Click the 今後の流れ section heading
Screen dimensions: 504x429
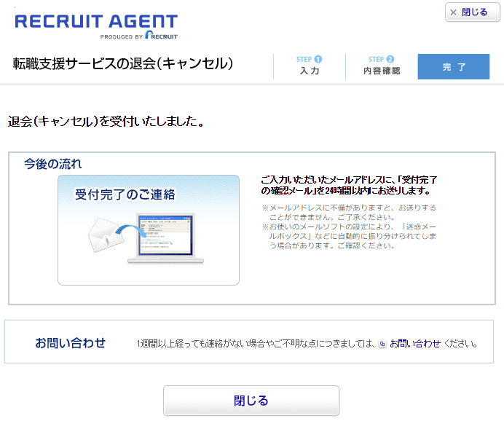click(53, 163)
